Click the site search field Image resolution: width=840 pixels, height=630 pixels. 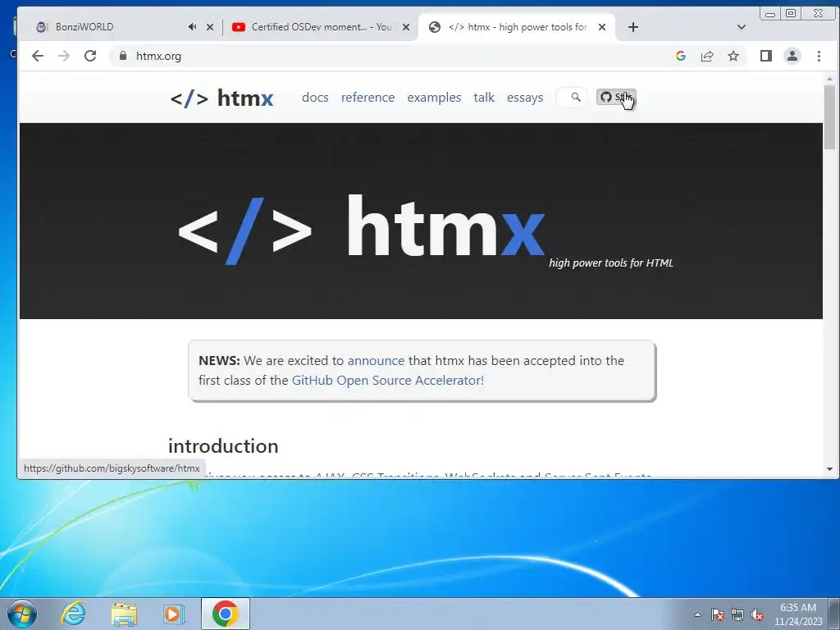[572, 97]
